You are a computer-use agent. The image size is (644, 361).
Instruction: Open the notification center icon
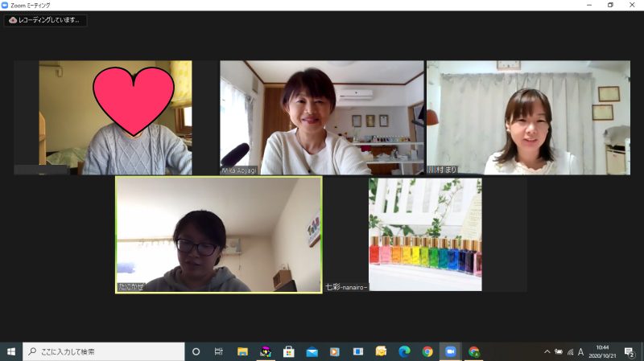pos(630,351)
